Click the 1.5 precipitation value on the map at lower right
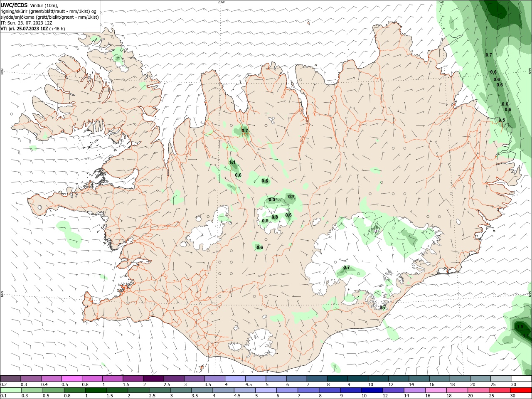Image resolution: width=532 pixels, height=399 pixels. click(x=520, y=327)
